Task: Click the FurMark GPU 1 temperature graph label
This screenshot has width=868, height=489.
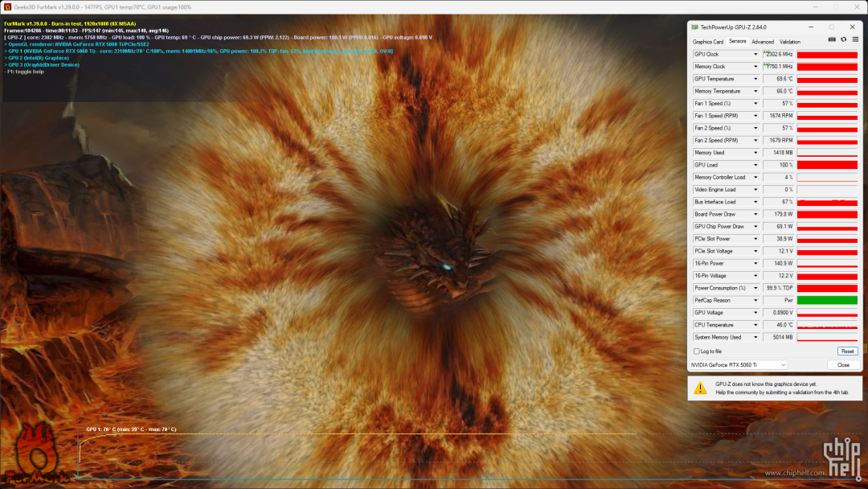Action: coord(131,429)
